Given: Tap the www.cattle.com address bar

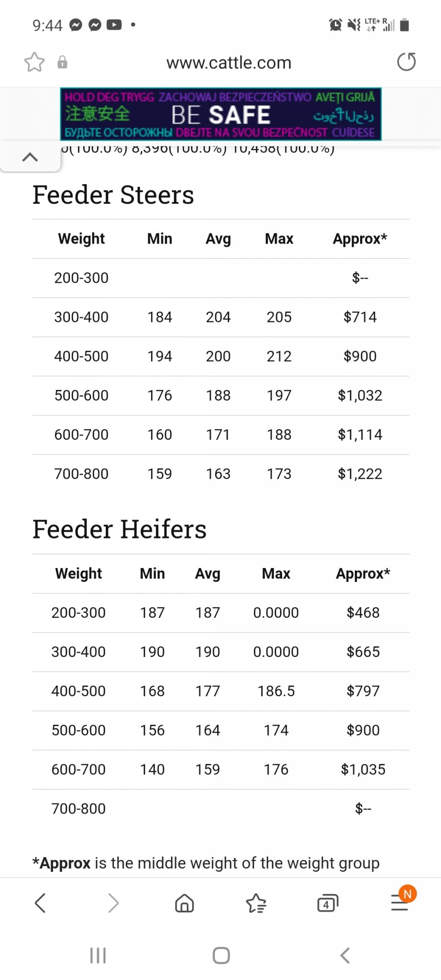Looking at the screenshot, I should pyautogui.click(x=229, y=63).
